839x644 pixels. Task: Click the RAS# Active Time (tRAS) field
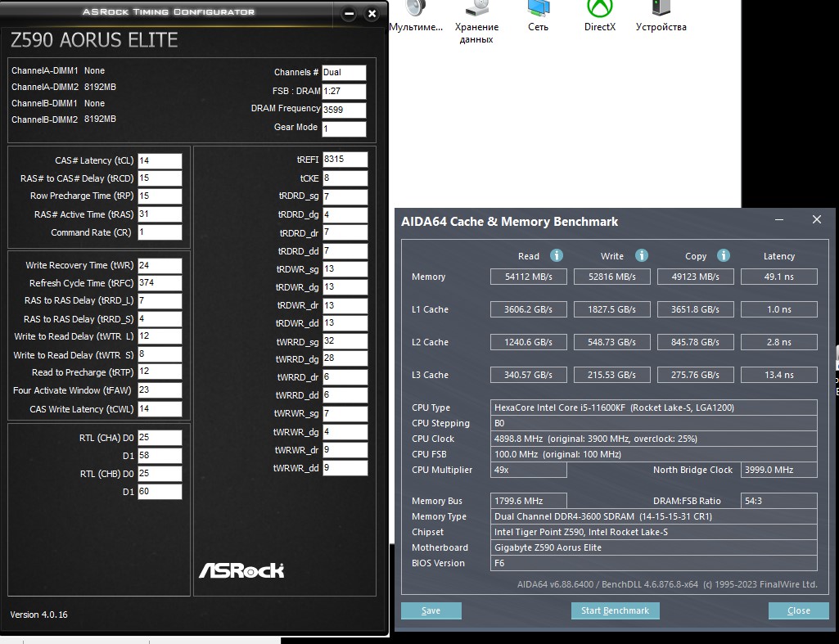[x=160, y=214]
